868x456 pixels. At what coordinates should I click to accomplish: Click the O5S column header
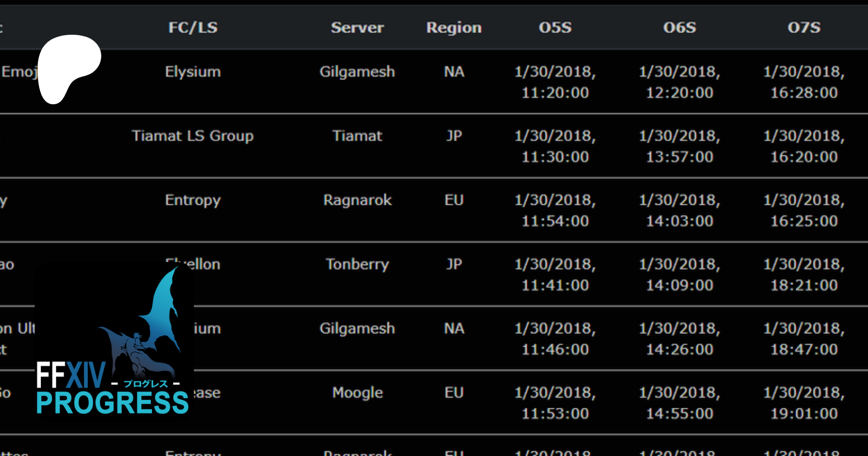point(555,28)
